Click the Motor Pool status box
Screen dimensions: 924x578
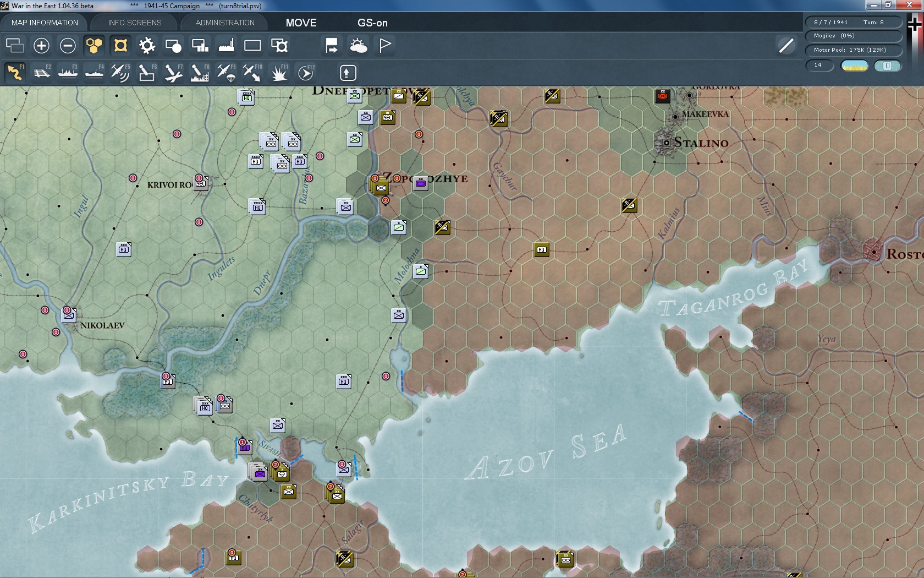point(854,50)
